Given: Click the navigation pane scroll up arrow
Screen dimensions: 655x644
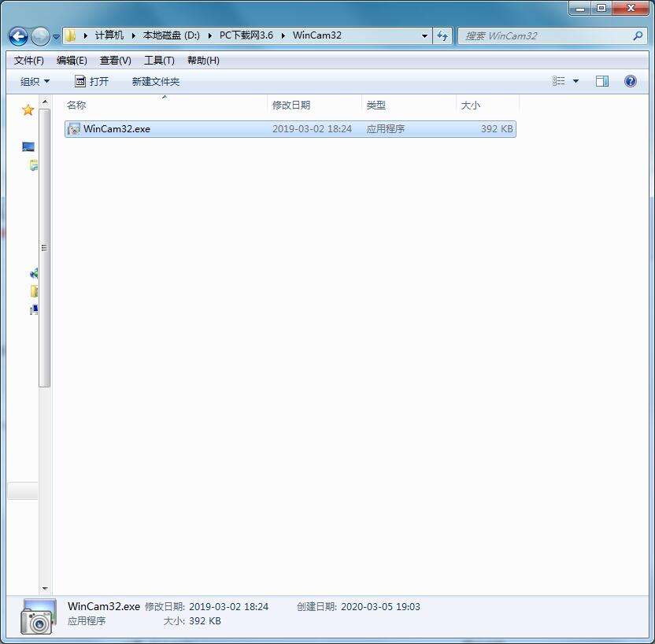Looking at the screenshot, I should (x=45, y=102).
